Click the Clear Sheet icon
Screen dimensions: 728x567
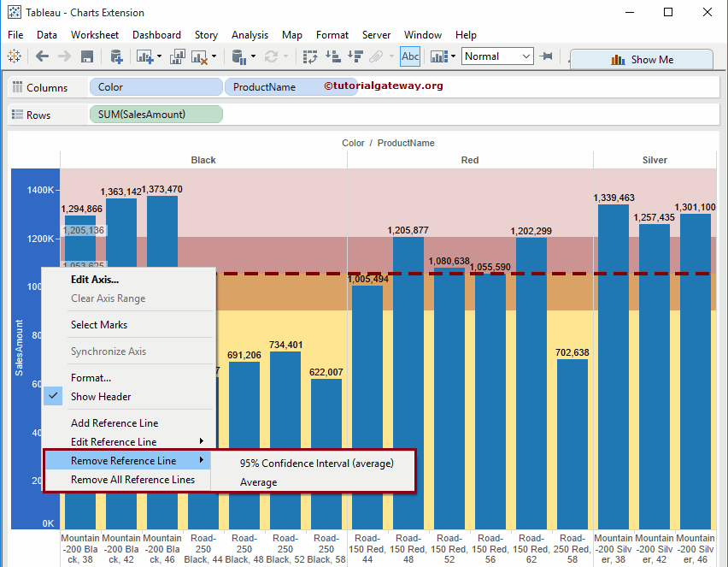tap(197, 56)
